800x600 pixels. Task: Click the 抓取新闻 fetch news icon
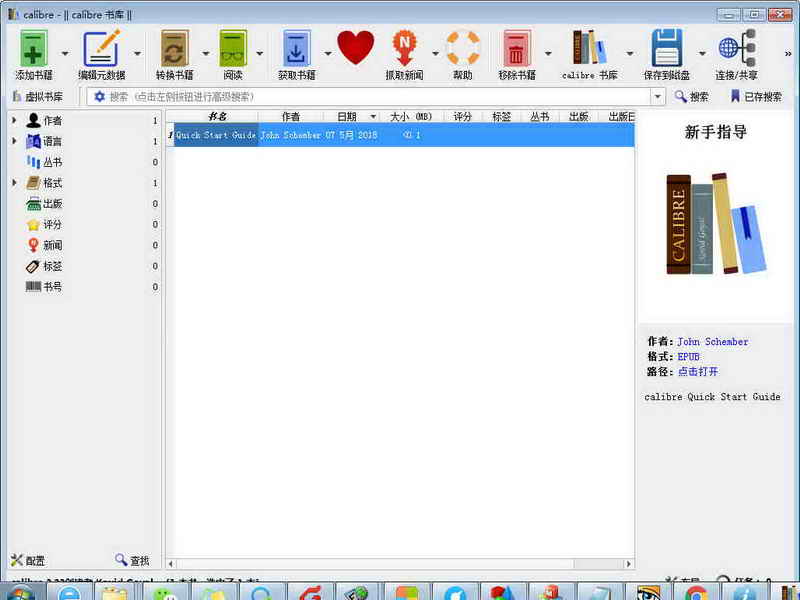point(404,48)
